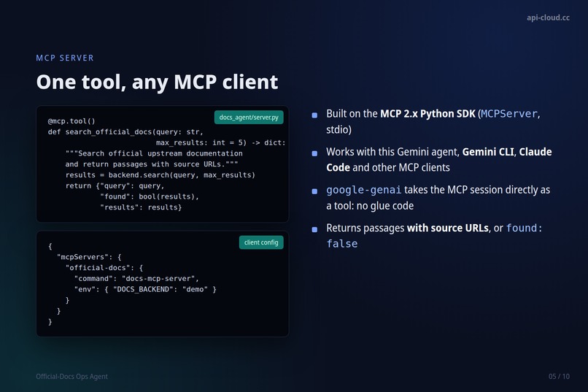Click the bold with source URLs text
Viewport: 588px width, 392px height.
(x=448, y=228)
